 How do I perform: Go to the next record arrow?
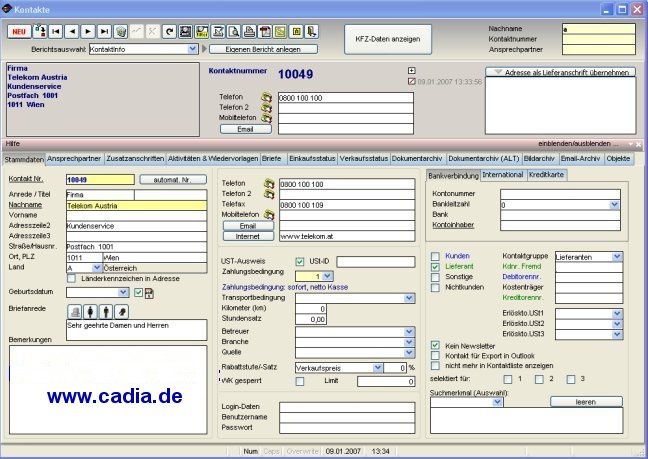tap(88, 32)
